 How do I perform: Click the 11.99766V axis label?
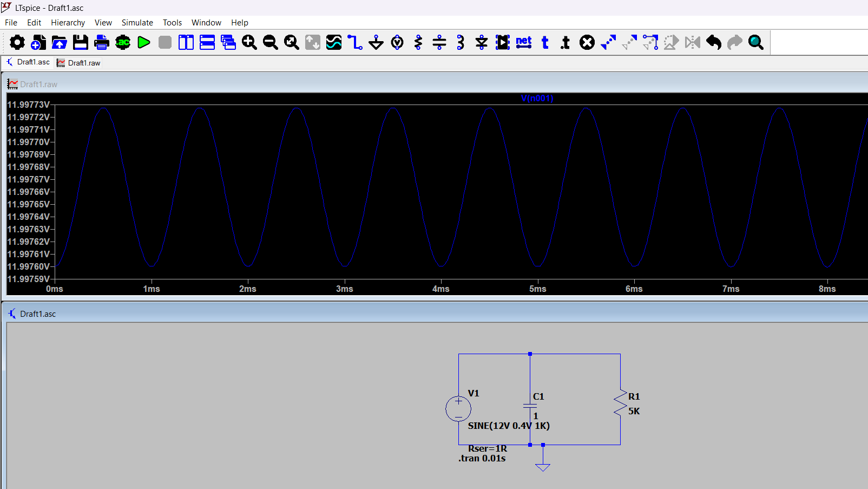point(29,192)
